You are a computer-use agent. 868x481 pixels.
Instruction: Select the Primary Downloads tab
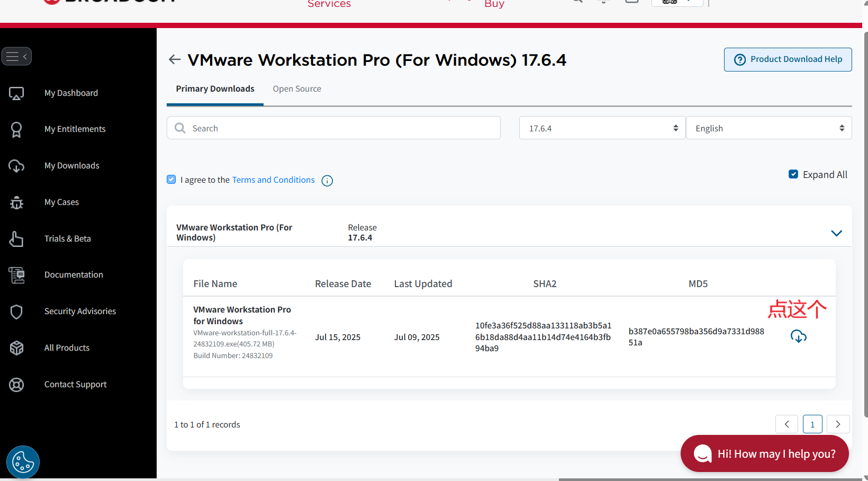(x=215, y=89)
